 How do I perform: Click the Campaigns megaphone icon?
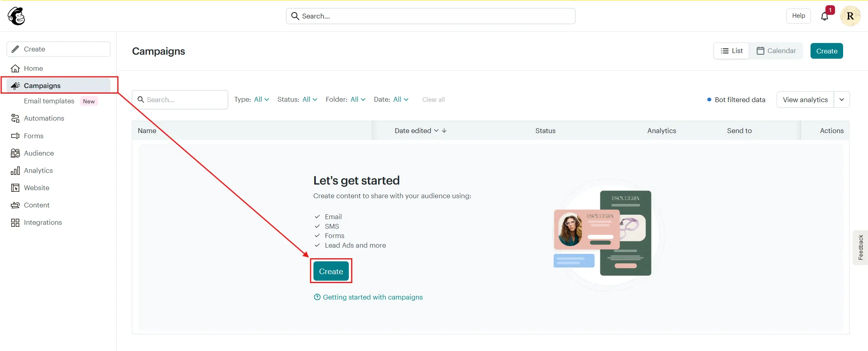[x=15, y=86]
